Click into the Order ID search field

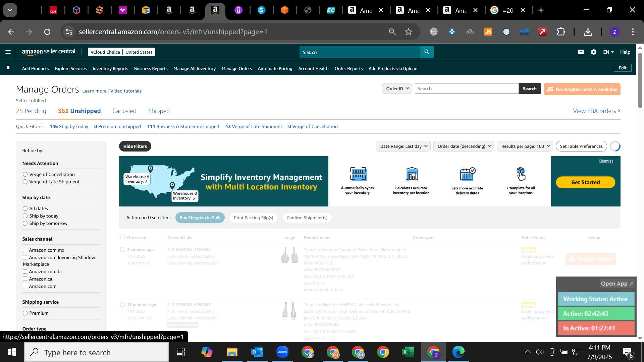point(467,88)
